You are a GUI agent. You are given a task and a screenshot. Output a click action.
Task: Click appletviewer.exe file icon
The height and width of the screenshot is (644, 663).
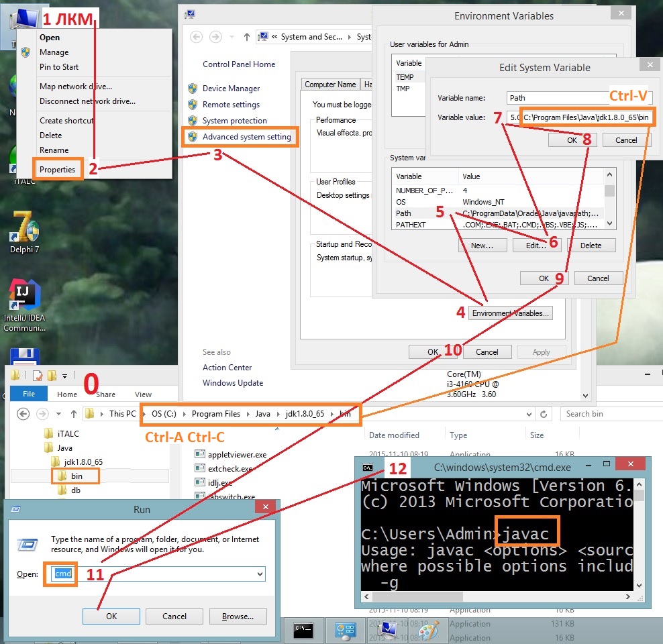point(199,454)
